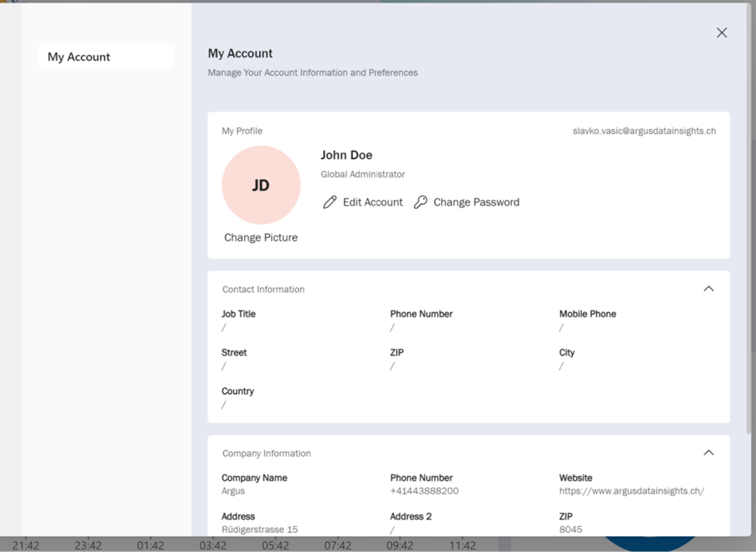Close the My Account dialog with X
The image size is (756, 552).
(722, 33)
